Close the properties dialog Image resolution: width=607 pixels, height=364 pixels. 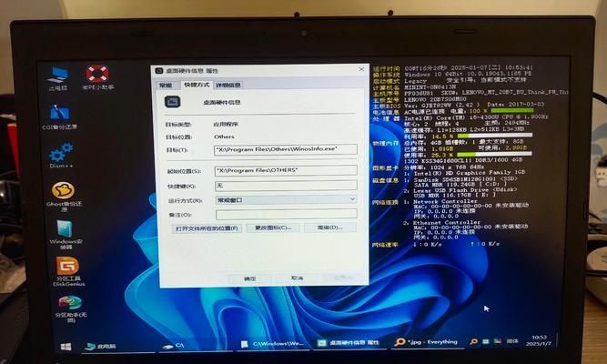click(x=361, y=69)
